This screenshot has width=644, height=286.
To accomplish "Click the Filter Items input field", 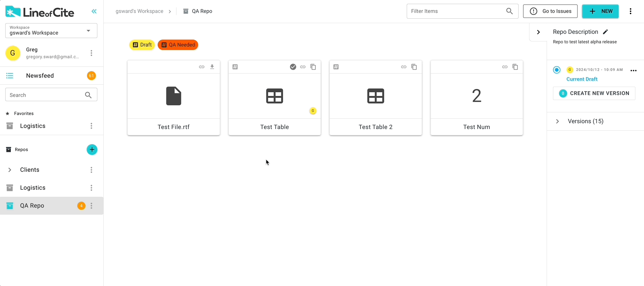I will pos(457,11).
